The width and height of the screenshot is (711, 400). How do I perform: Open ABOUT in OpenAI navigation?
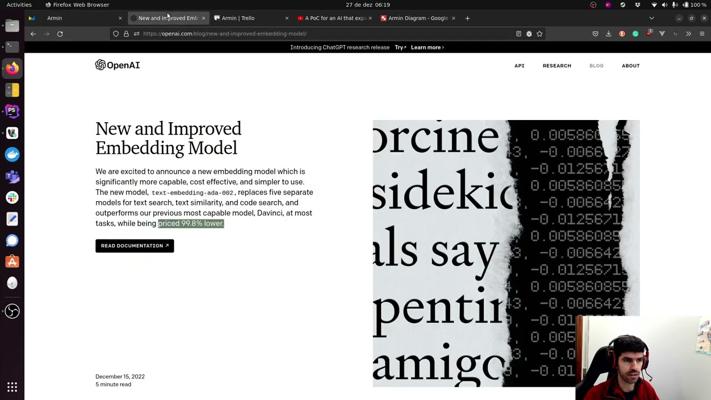[631, 66]
